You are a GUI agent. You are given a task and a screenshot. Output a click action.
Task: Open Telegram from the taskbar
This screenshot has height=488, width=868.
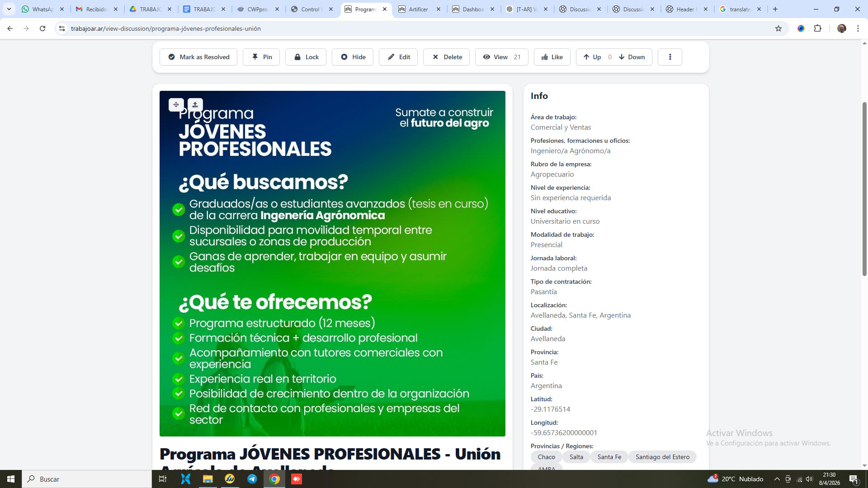coord(252,479)
